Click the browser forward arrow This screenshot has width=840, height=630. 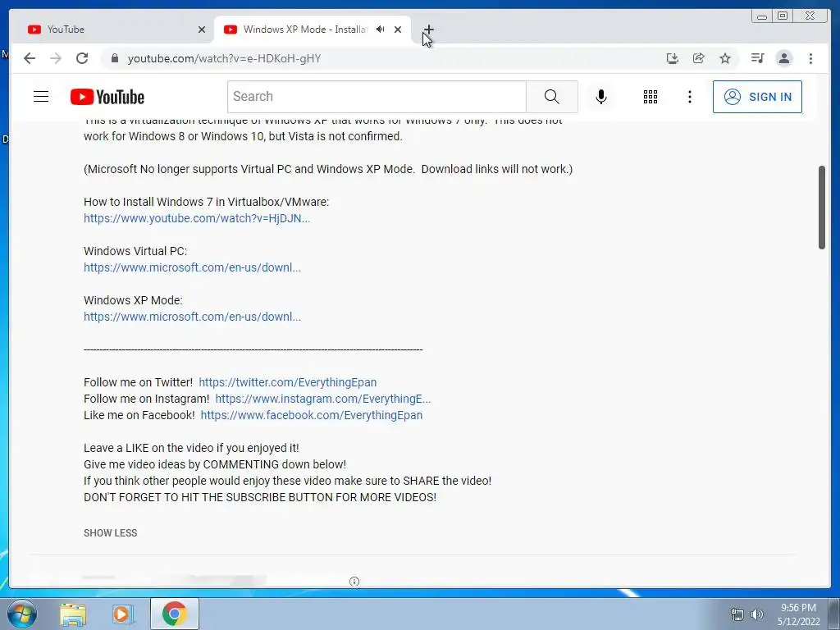56,58
